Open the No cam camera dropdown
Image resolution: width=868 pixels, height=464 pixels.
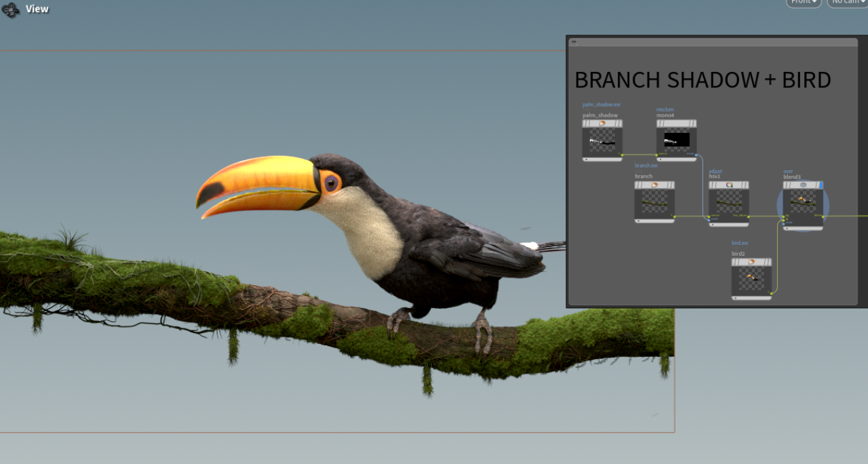click(848, 2)
